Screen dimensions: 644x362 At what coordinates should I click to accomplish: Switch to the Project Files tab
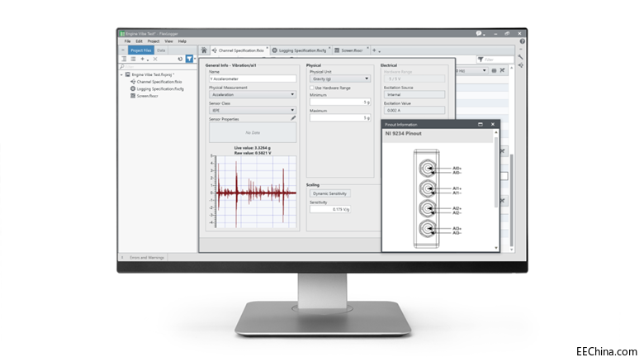point(141,50)
